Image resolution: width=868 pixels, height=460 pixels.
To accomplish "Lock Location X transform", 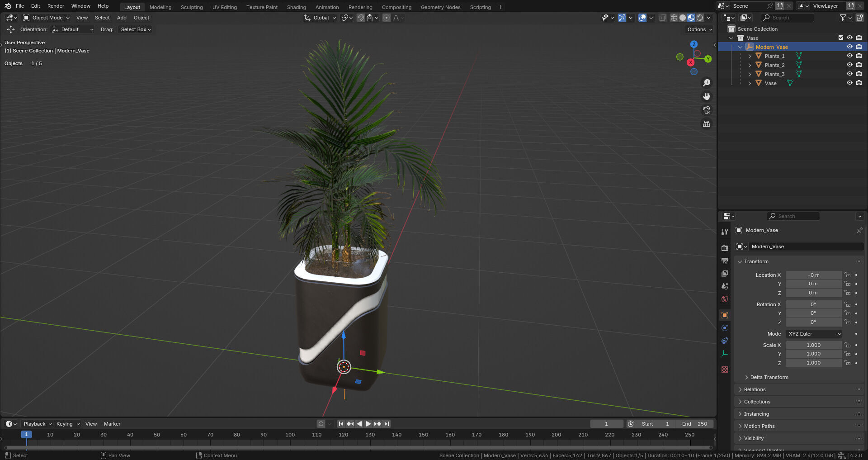I will pyautogui.click(x=847, y=275).
